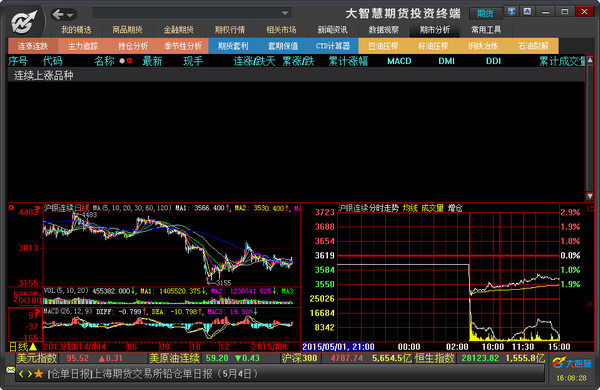This screenshot has height=390, width=600.
Task: Switch to the 主力追踪 tab
Action: [x=83, y=46]
